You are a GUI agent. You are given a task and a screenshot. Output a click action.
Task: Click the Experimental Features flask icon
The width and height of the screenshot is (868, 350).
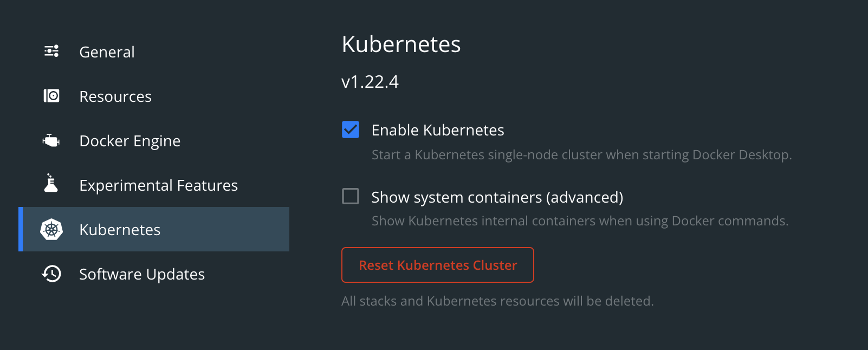(x=51, y=183)
